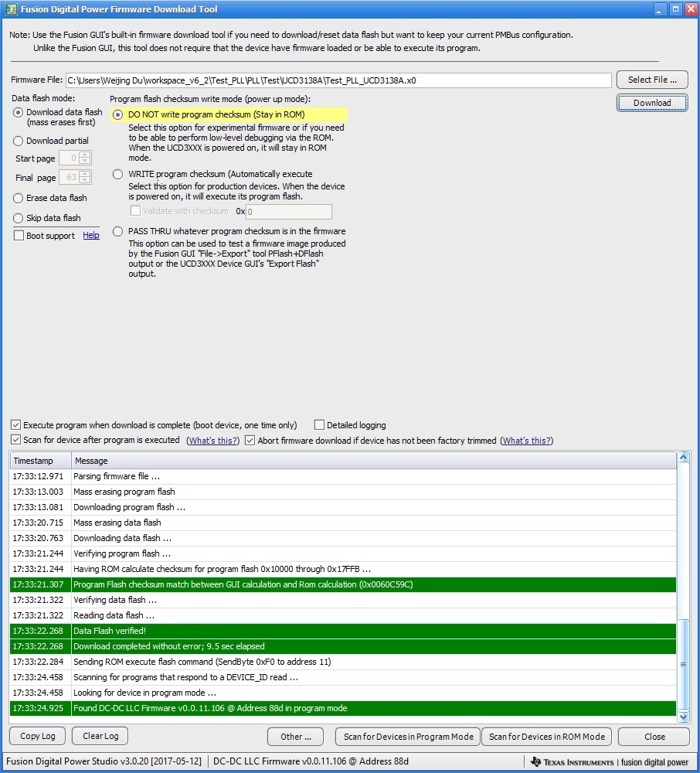
Task: Select PASS THRU program checksum option
Action: click(117, 232)
